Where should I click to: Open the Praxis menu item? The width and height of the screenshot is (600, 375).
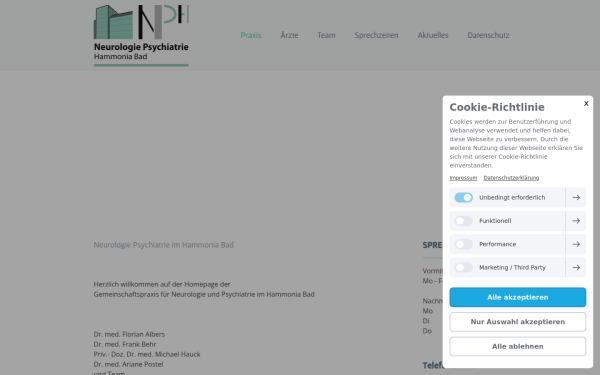(251, 35)
